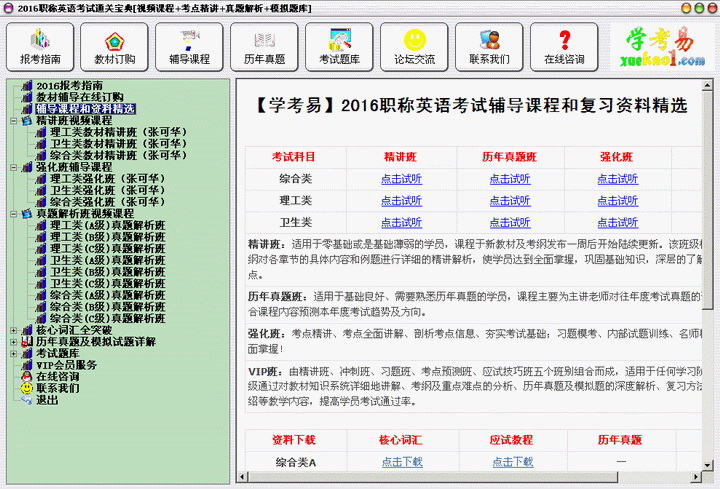Click 理工类 强化班 点击试听 link
This screenshot has width=720, height=489.
coord(618,201)
